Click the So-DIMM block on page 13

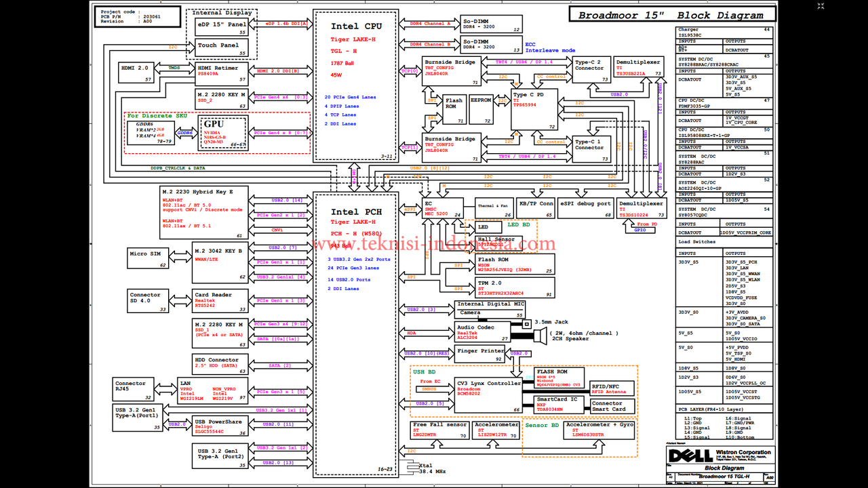[492, 44]
